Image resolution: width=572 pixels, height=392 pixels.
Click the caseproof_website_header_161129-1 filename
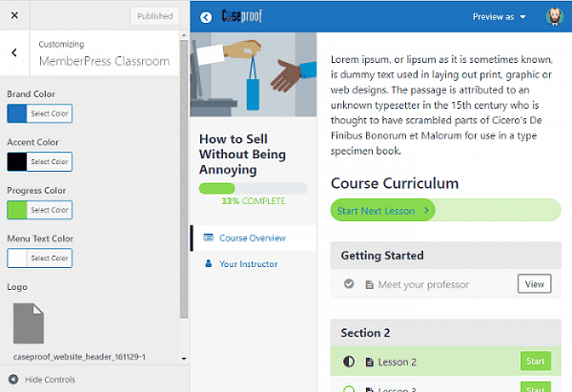coord(79,357)
